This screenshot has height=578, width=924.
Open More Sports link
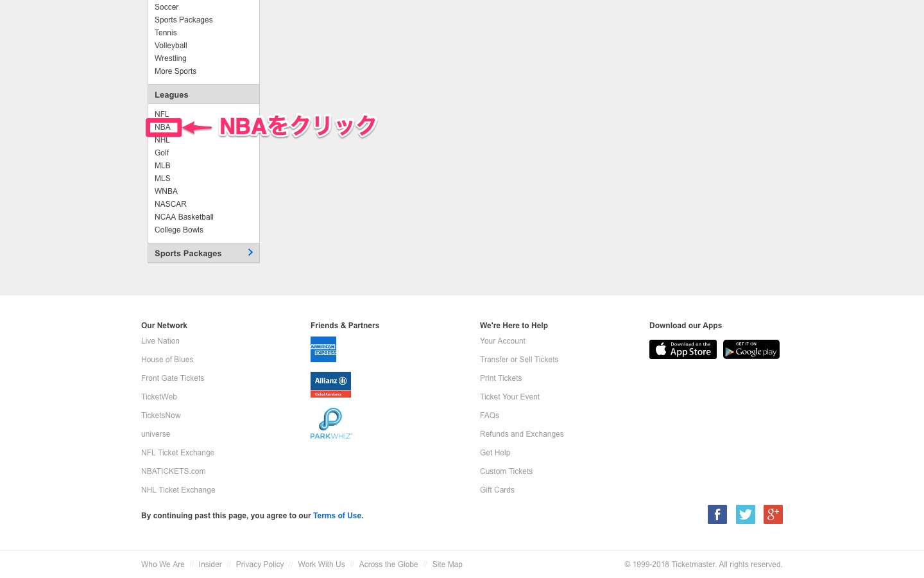click(176, 71)
